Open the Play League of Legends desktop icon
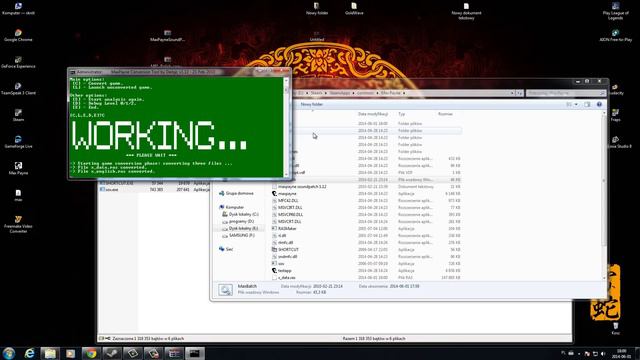The height and width of the screenshot is (360, 640). [615, 11]
